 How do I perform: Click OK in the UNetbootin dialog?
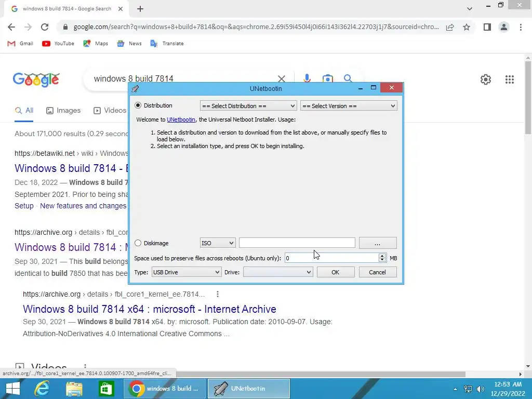[336, 272]
